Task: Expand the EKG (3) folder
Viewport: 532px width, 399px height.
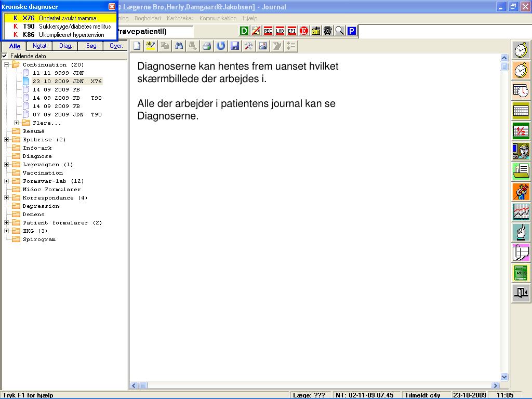Action: coord(6,231)
